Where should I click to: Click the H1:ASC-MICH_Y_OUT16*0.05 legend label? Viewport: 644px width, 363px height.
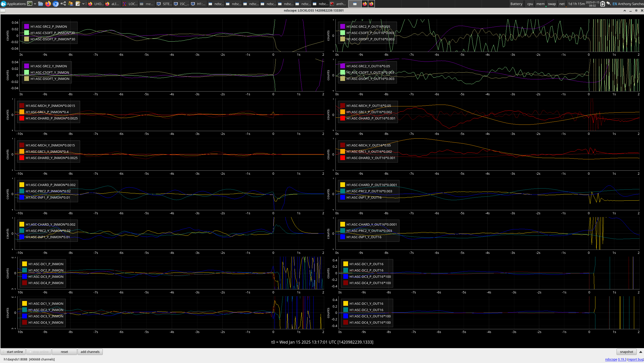pos(368,145)
